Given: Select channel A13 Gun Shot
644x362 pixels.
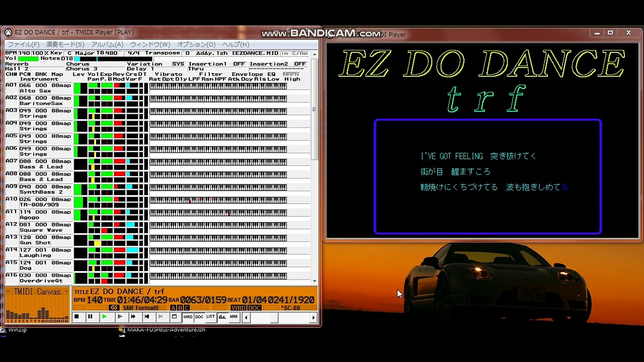Looking at the screenshot, I should 39,240.
